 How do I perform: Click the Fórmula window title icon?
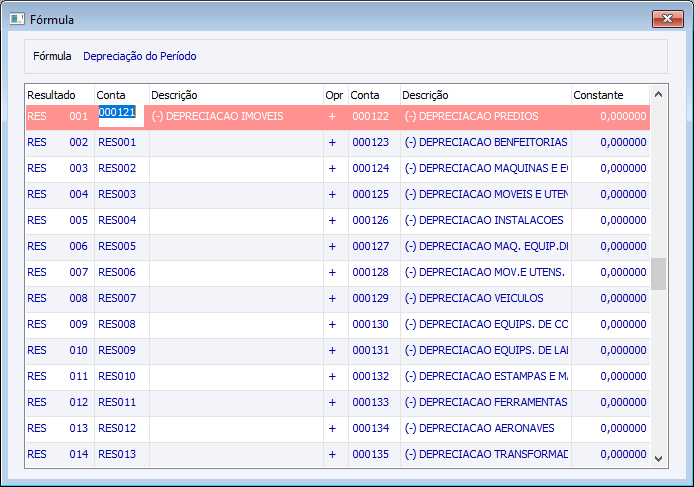click(17, 19)
